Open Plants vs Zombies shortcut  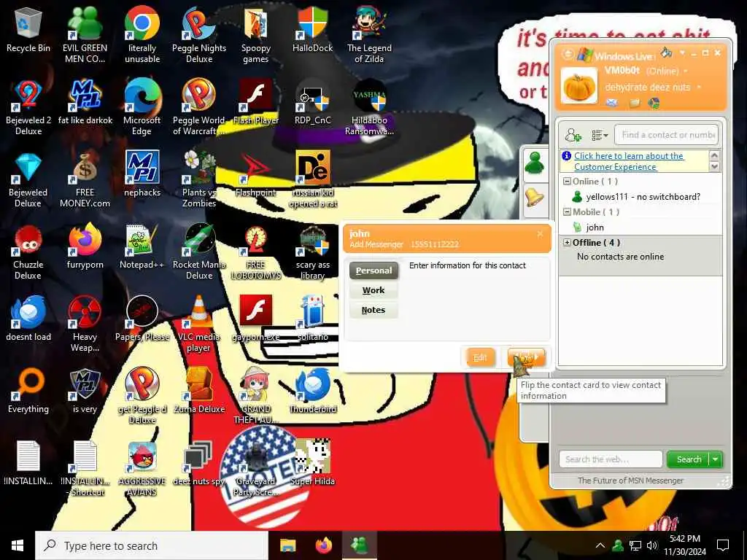pos(199,179)
